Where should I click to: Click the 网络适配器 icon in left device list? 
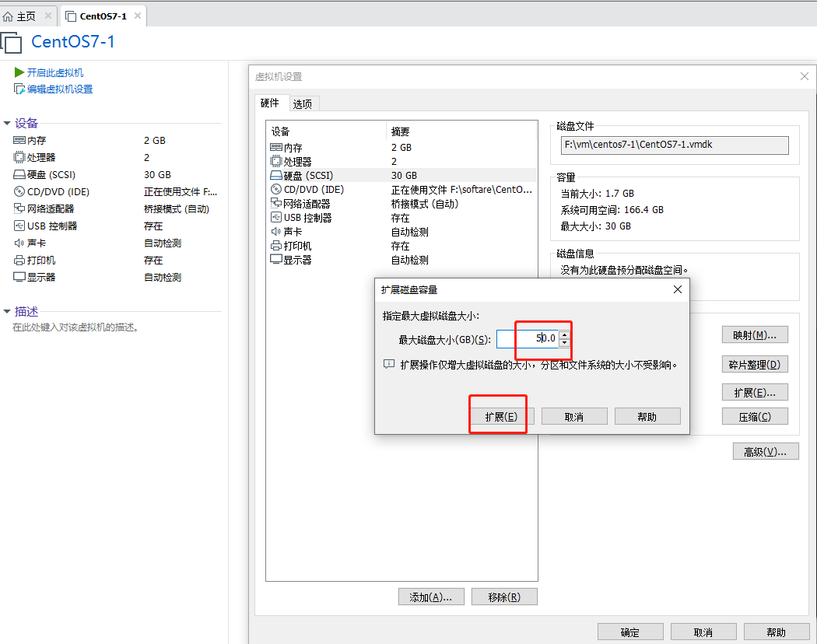pos(19,208)
